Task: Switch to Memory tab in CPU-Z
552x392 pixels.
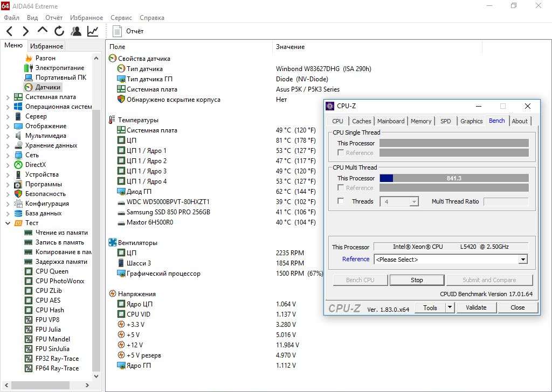Action: click(x=421, y=121)
